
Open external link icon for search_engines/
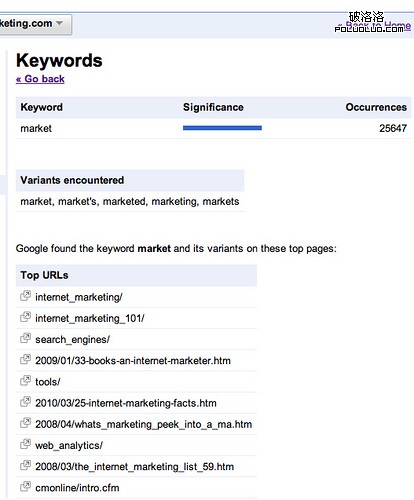[x=25, y=338]
